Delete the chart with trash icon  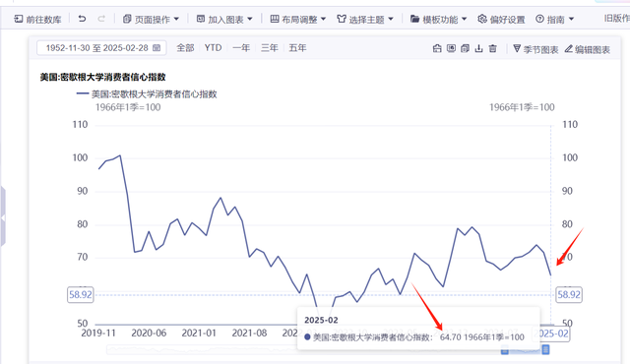coord(492,48)
